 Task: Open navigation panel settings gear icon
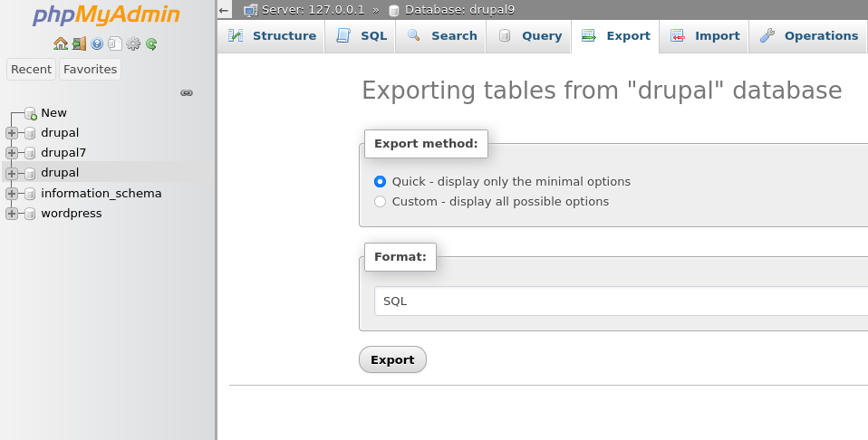click(x=133, y=43)
